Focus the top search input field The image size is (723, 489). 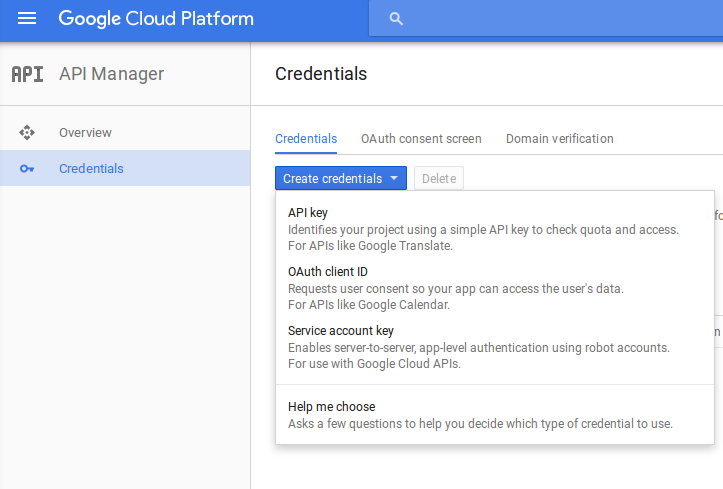tap(546, 18)
